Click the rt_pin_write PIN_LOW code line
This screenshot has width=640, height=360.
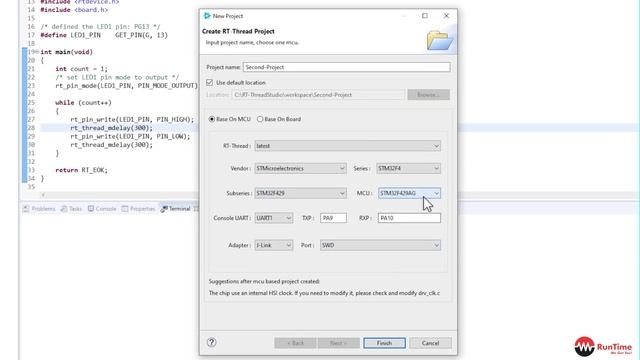(130, 136)
